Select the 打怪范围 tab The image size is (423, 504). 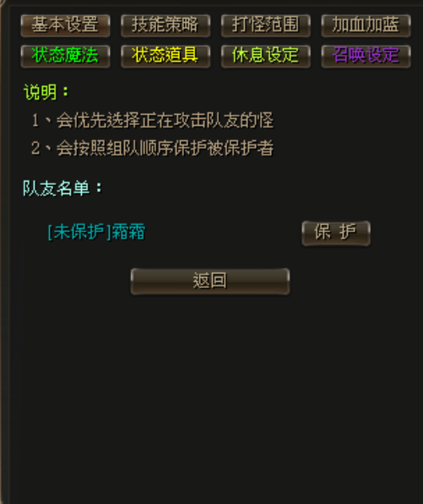[266, 25]
